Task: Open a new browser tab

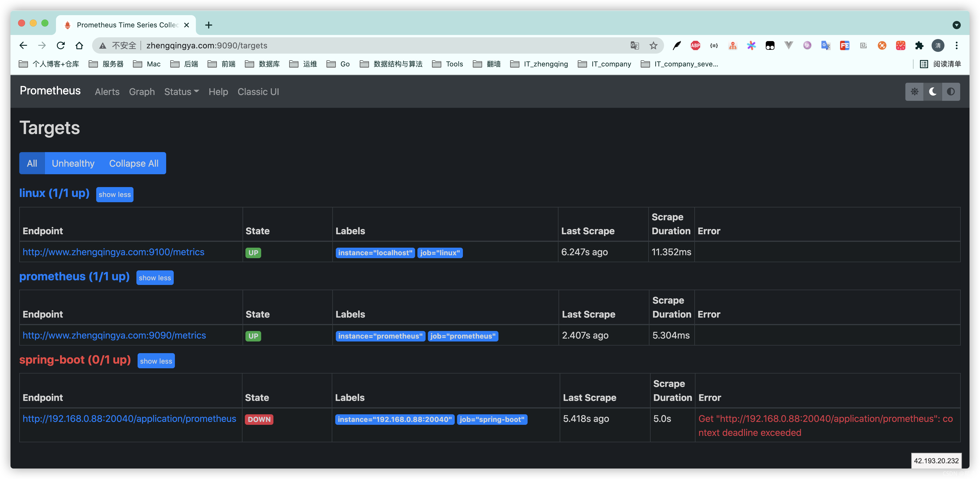Action: (208, 25)
